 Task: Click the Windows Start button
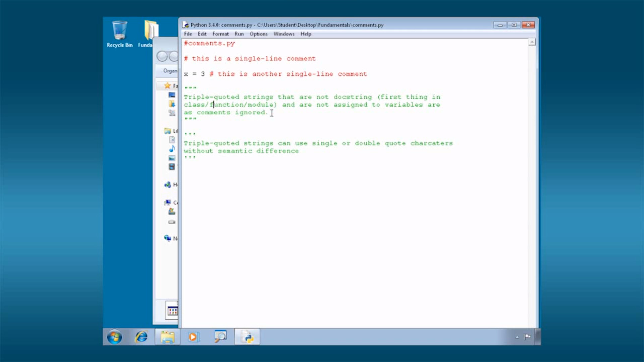tap(114, 337)
